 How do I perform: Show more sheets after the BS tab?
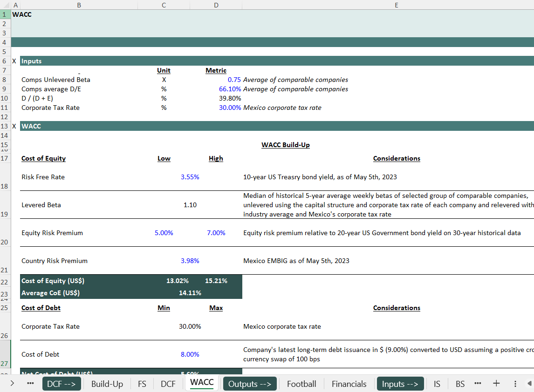(478, 384)
